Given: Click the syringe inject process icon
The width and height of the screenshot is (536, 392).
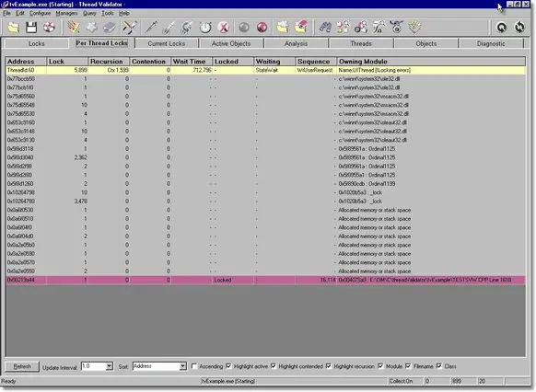Looking at the screenshot, I should (x=151, y=28).
